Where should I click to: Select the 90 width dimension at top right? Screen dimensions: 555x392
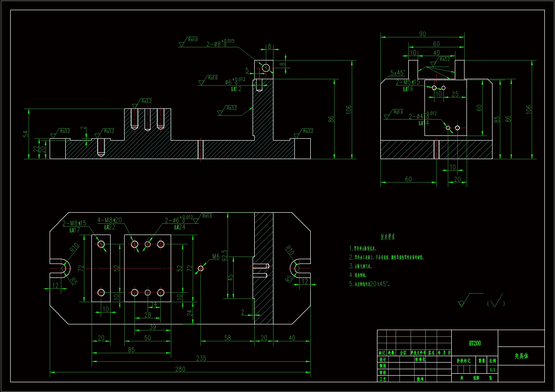(422, 34)
